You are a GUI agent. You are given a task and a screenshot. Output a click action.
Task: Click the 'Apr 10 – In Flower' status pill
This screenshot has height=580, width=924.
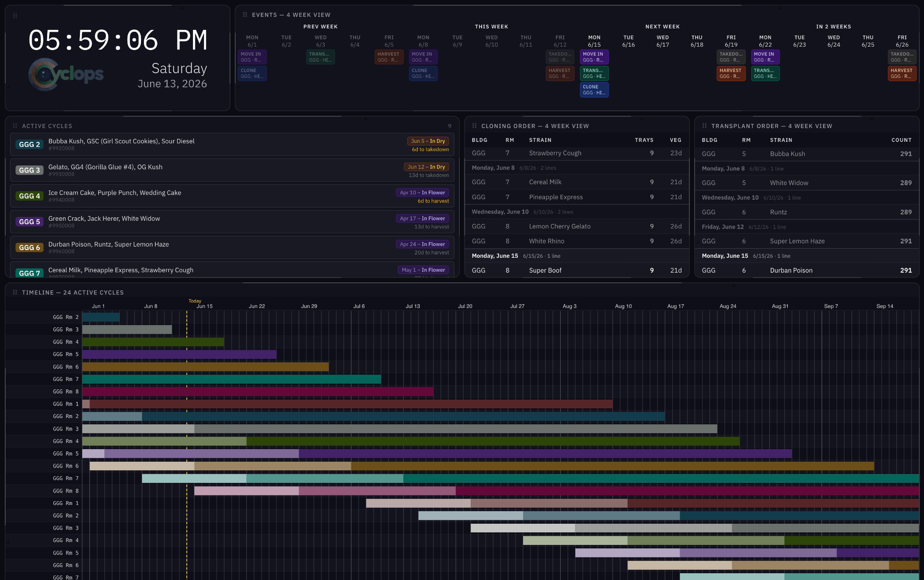pos(423,192)
